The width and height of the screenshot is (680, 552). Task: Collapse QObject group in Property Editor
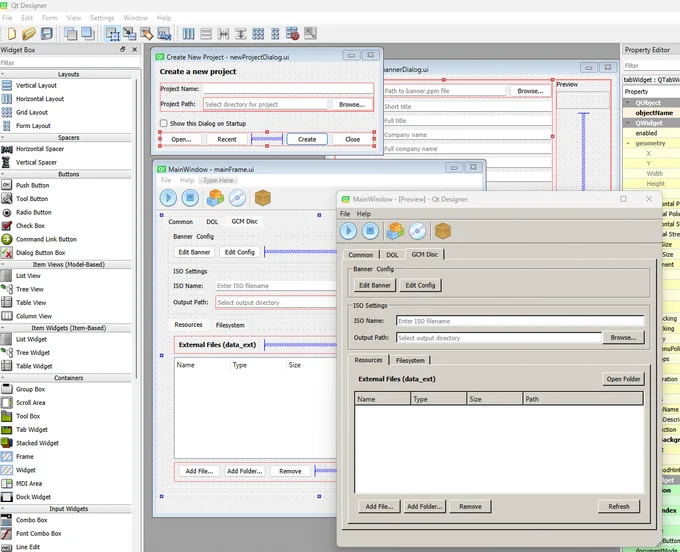[628, 103]
